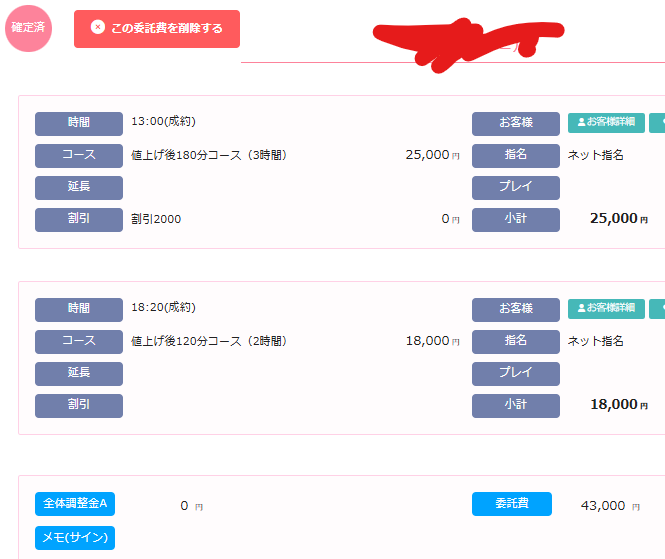The image size is (665, 559).
Task: Click 割引 label in the 13:00 booking
Action: coord(79,219)
